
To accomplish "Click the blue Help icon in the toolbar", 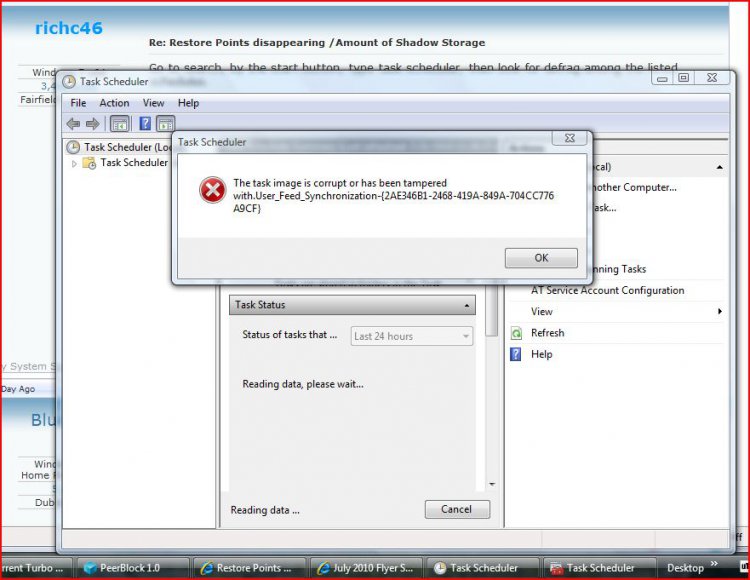I will (x=145, y=124).
